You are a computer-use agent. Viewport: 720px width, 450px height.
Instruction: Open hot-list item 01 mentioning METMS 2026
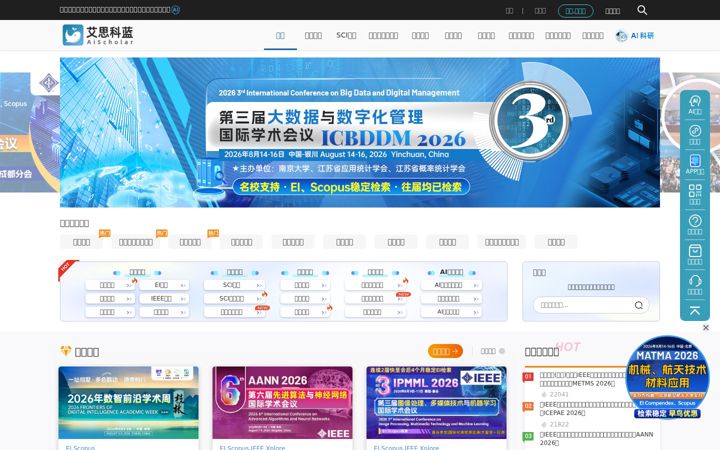pyautogui.click(x=582, y=379)
